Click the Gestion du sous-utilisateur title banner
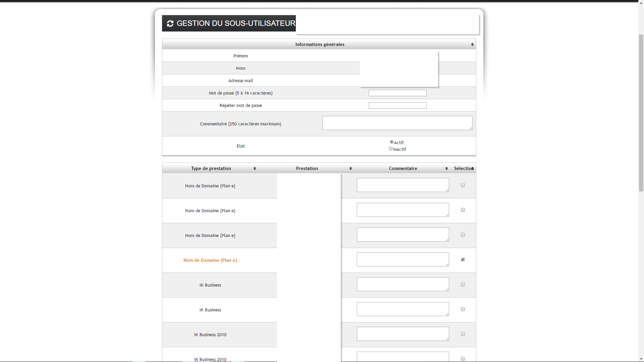This screenshot has height=362, width=644. pos(236,23)
